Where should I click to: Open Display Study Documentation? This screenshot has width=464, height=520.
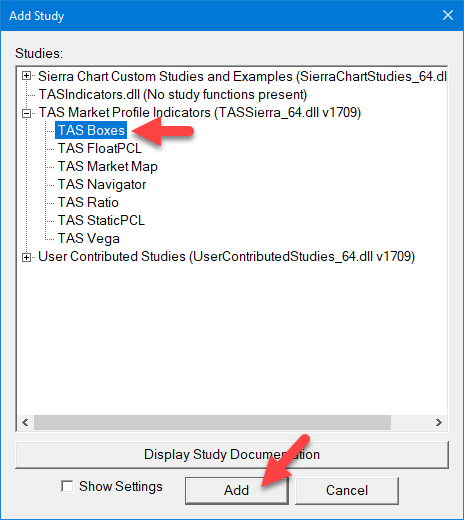click(x=232, y=454)
